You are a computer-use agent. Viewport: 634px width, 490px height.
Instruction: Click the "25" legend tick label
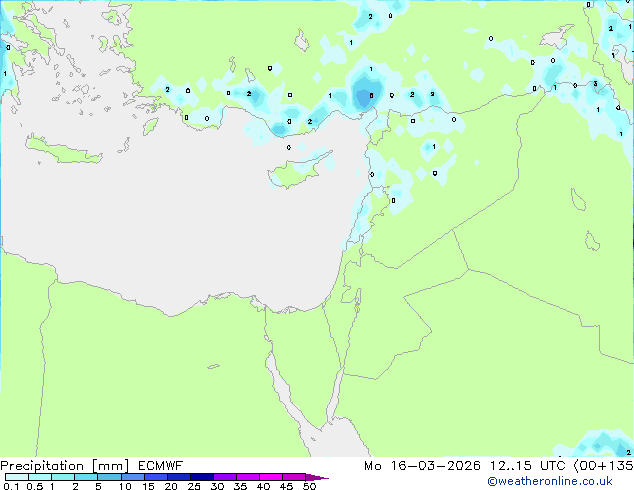pos(194,486)
